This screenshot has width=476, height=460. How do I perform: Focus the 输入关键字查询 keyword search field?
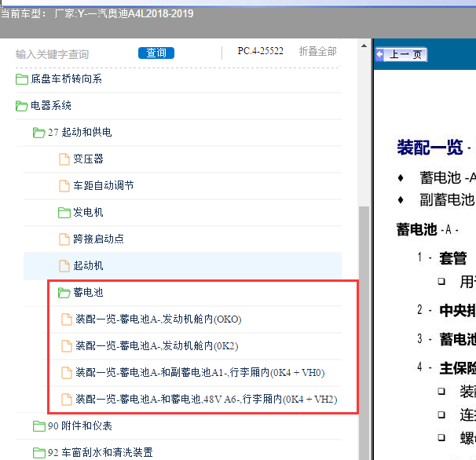(52, 54)
